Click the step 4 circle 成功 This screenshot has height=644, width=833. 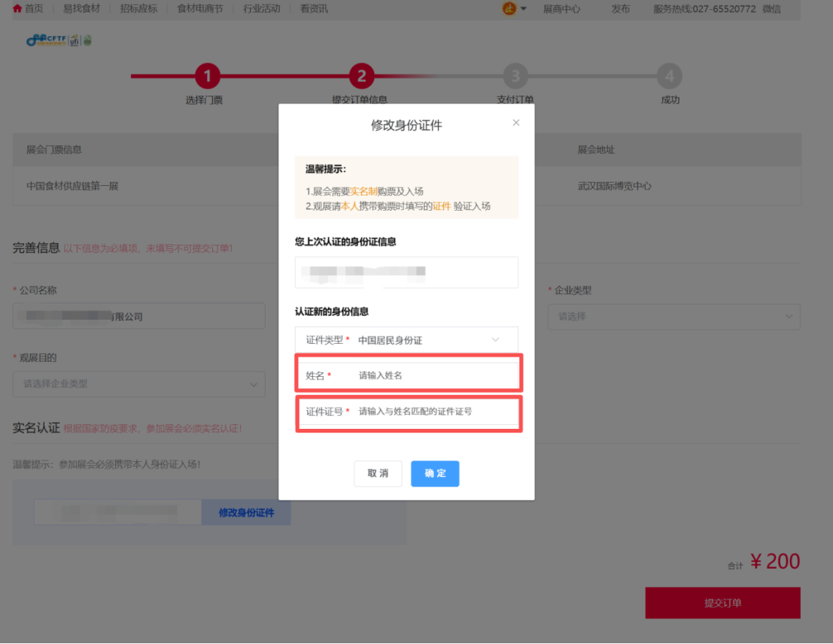(x=669, y=76)
